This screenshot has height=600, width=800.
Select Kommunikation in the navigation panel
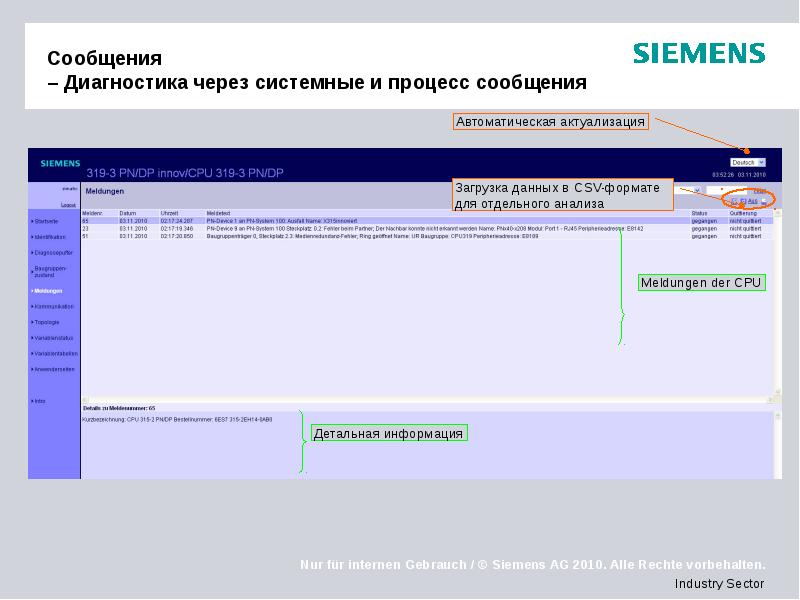60,304
